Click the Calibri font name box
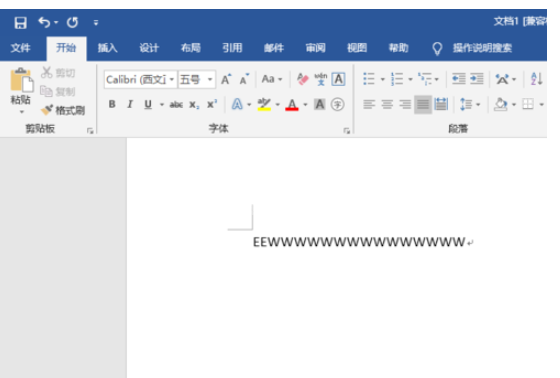 click(x=136, y=79)
